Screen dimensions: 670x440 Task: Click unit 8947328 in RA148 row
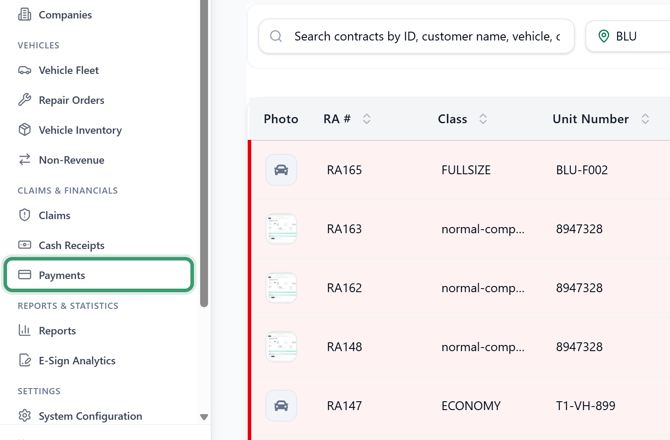[579, 347]
